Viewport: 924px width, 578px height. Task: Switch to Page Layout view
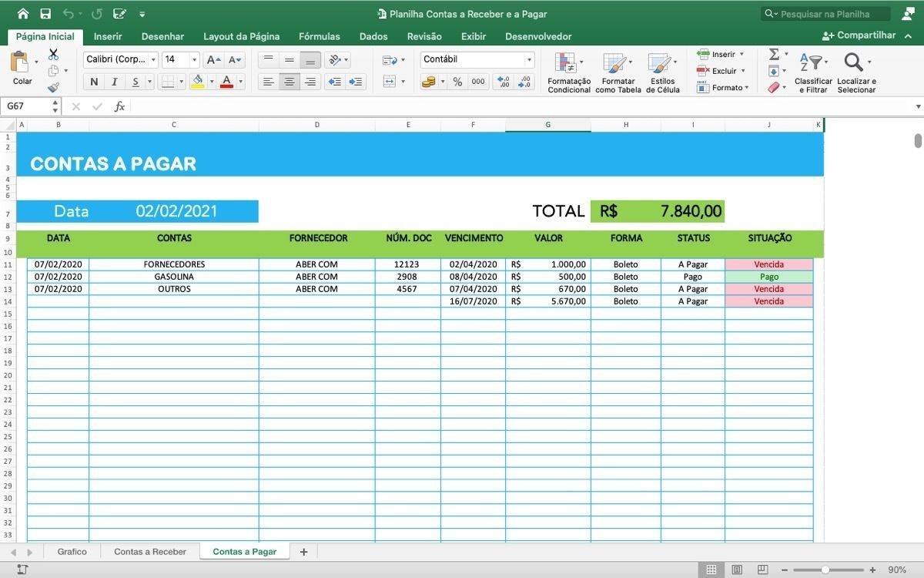pos(737,570)
